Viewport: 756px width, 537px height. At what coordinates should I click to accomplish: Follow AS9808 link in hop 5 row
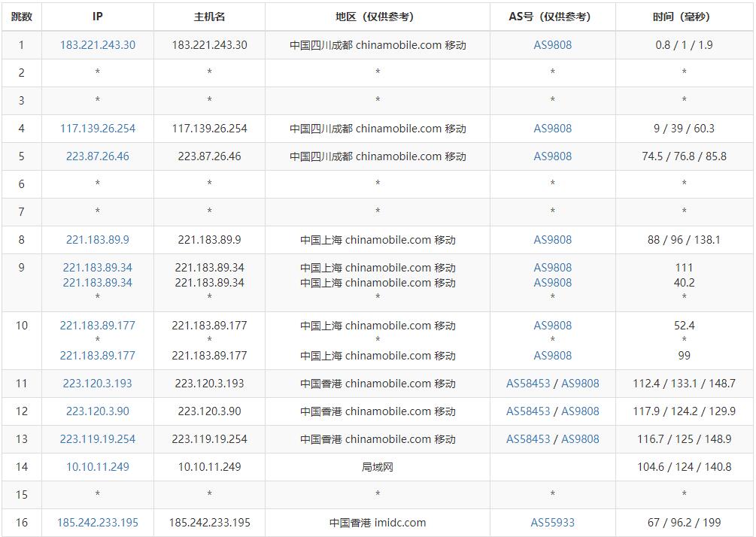click(x=553, y=156)
